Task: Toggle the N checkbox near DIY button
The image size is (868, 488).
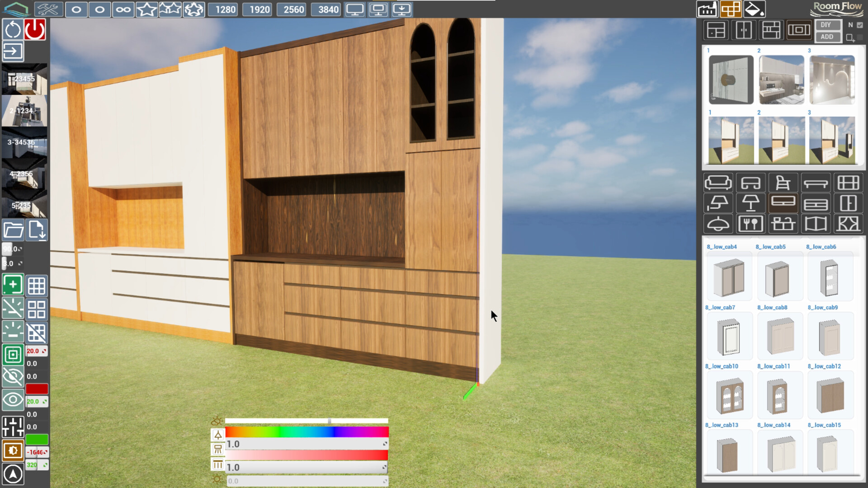Action: coord(859,25)
